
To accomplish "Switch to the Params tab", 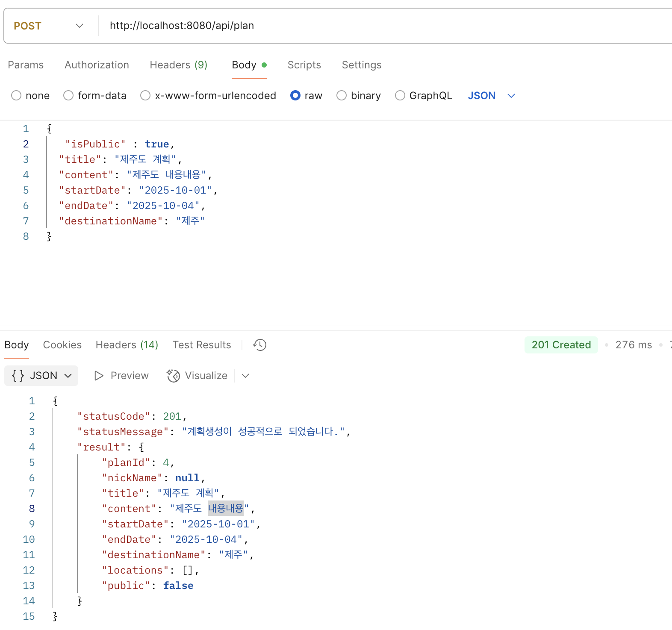I will click(26, 65).
